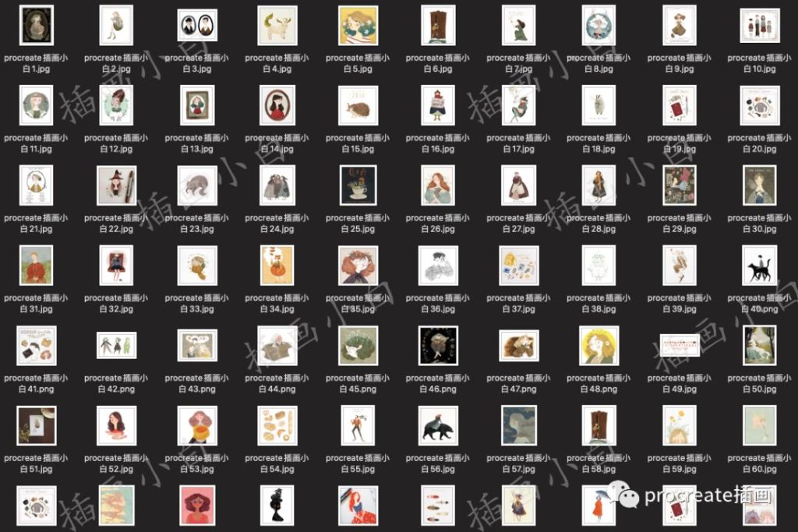Select the file icon for 51.jpg
798x532 pixels.
coord(36,425)
